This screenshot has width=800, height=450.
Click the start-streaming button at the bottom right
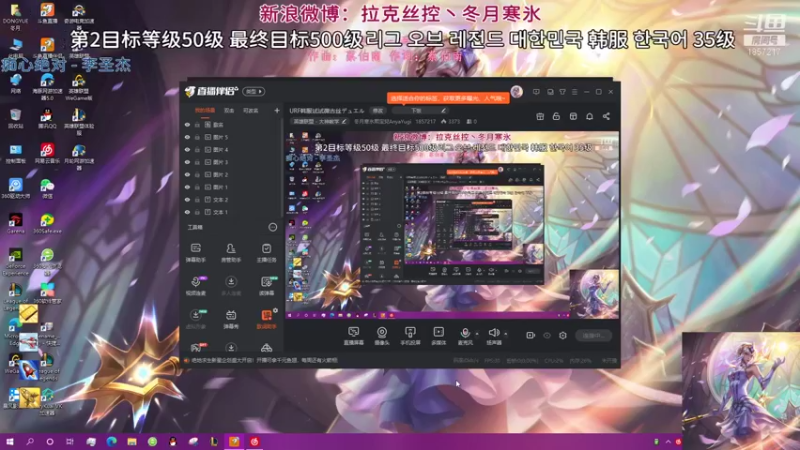[x=593, y=336]
